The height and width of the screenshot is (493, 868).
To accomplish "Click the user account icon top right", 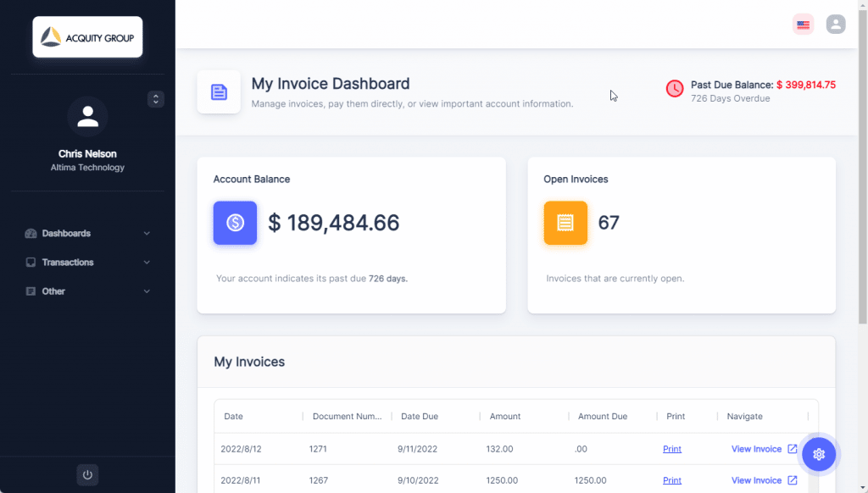I will click(x=836, y=24).
